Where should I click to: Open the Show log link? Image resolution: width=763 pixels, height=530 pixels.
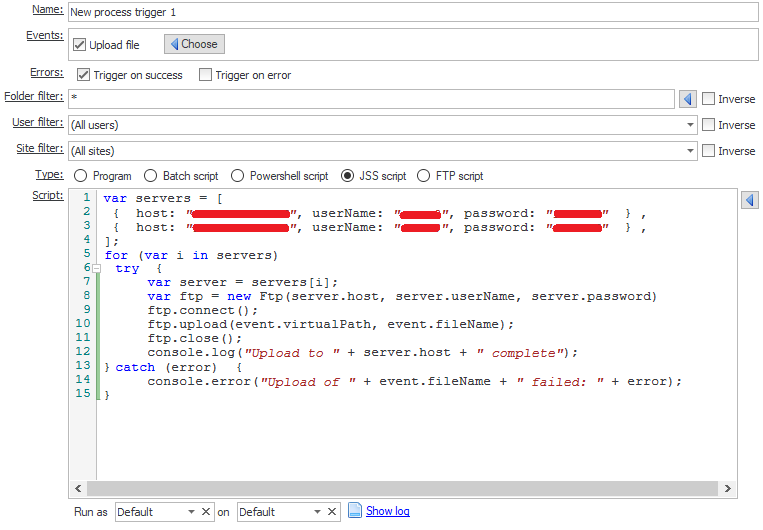387,511
